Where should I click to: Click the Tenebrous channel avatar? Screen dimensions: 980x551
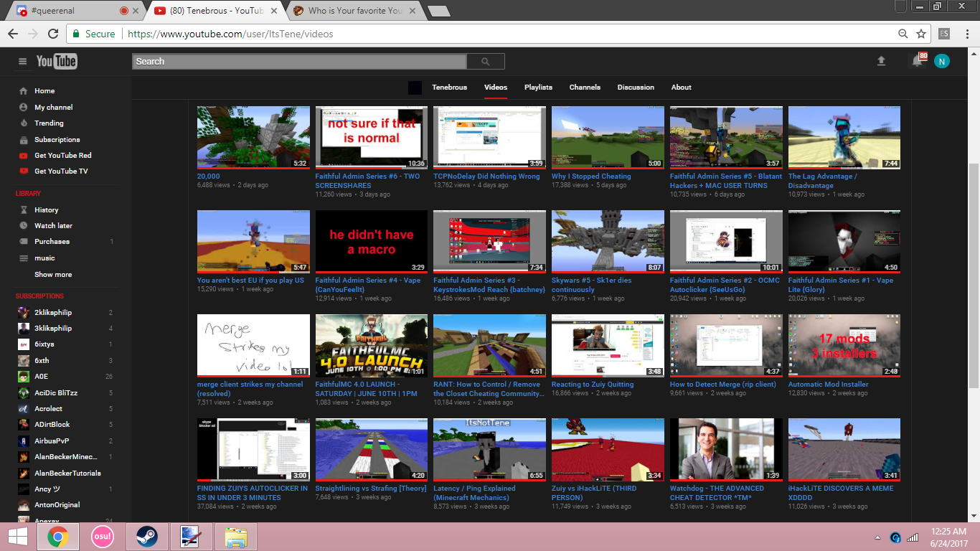click(x=415, y=88)
